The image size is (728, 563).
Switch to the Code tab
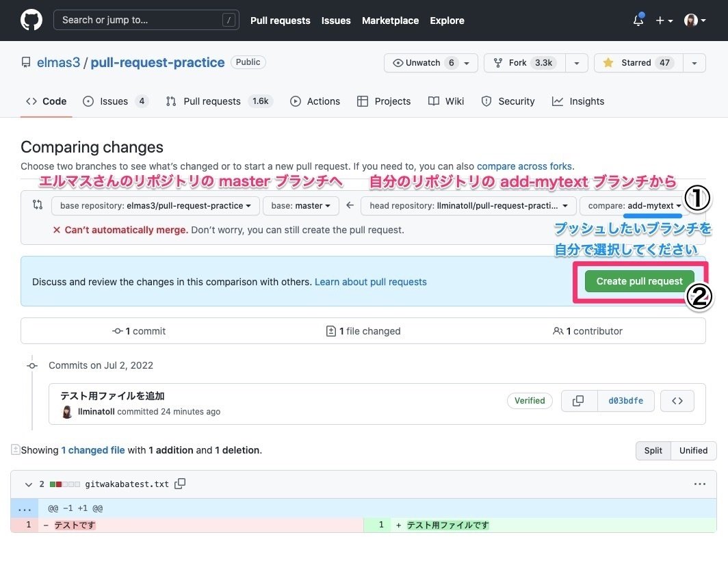coord(47,101)
